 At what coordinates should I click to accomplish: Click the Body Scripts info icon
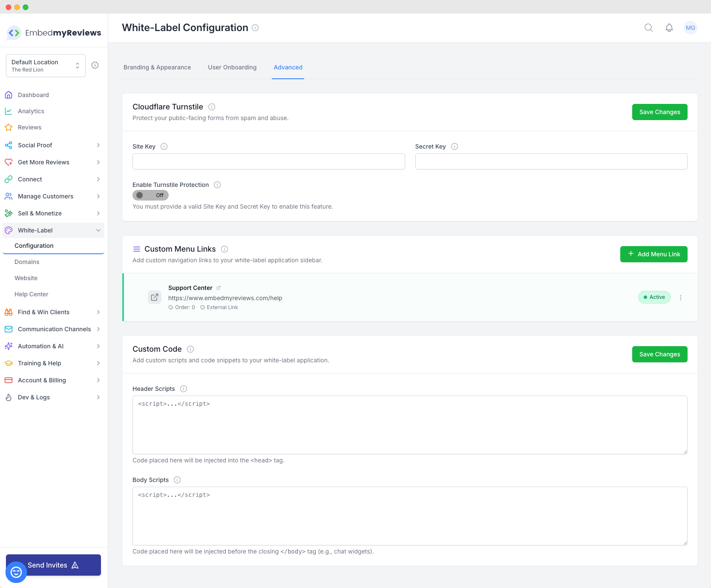[x=177, y=480]
